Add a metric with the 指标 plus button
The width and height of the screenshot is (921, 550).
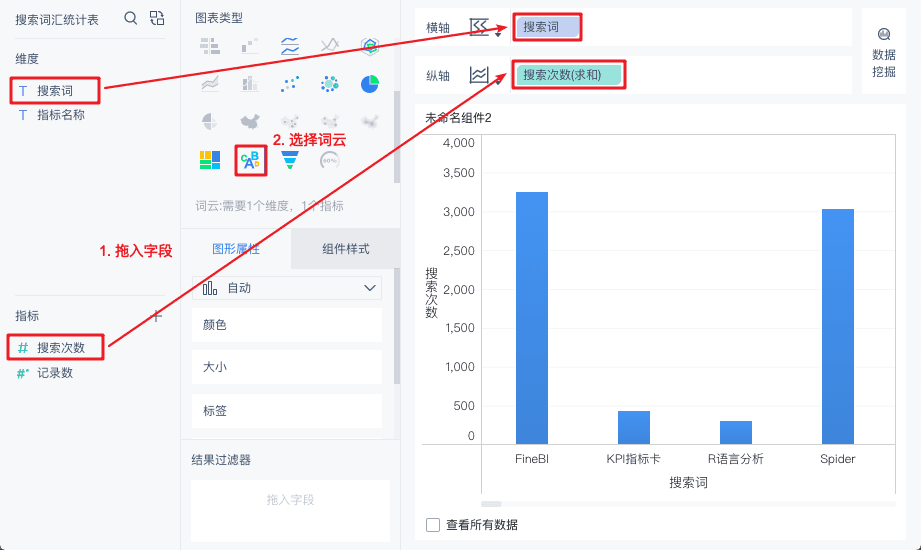click(x=156, y=316)
